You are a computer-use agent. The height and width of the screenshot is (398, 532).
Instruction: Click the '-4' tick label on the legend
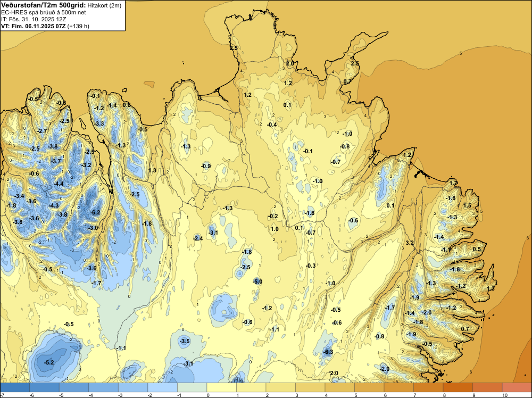[x=91, y=395]
